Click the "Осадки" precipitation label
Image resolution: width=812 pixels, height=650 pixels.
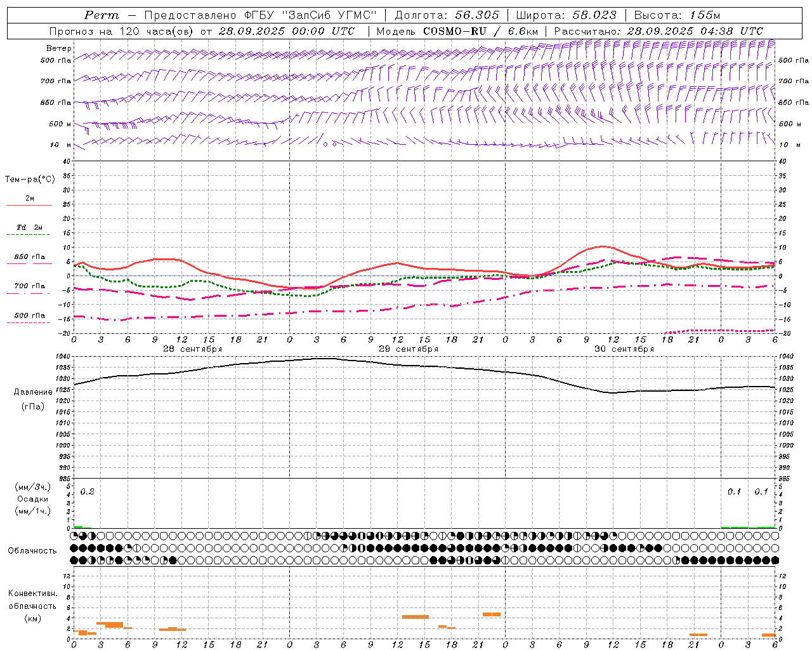point(32,499)
